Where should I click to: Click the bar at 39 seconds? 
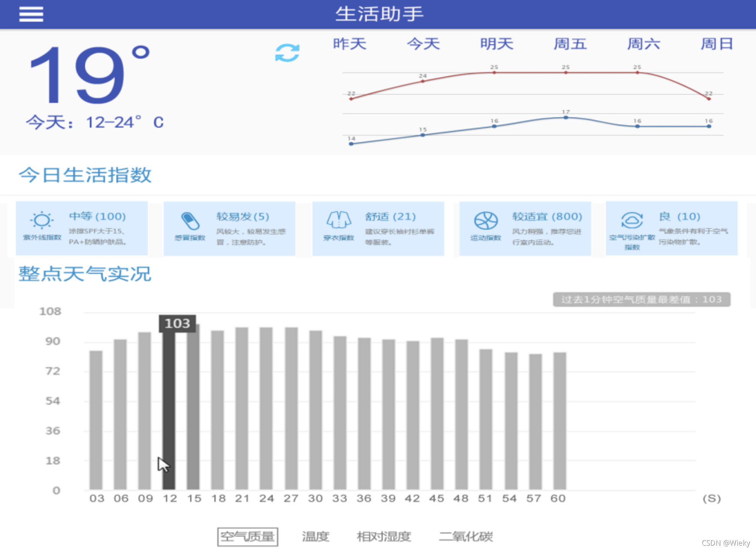(389, 414)
